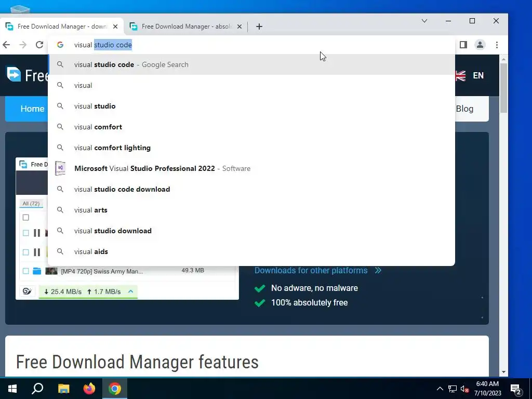This screenshot has height=399, width=532.
Task: Show hidden system tray icons
Action: [x=440, y=389]
